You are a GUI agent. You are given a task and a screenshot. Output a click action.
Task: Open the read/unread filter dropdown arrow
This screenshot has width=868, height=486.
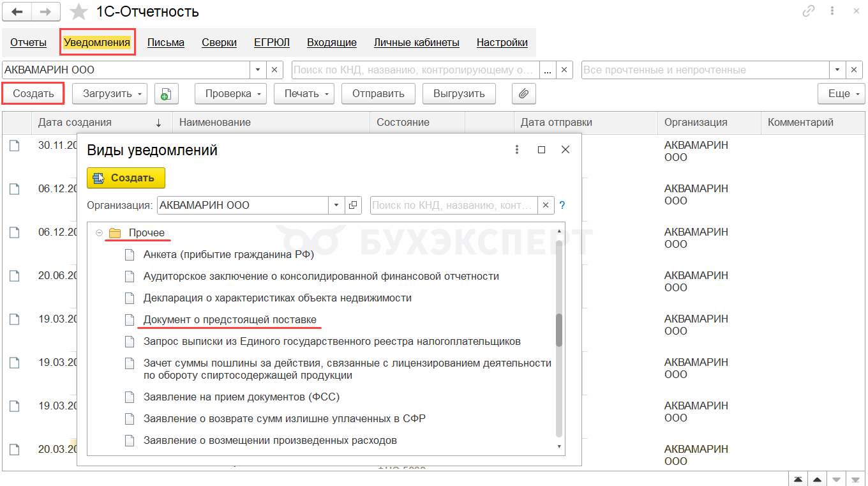click(837, 70)
